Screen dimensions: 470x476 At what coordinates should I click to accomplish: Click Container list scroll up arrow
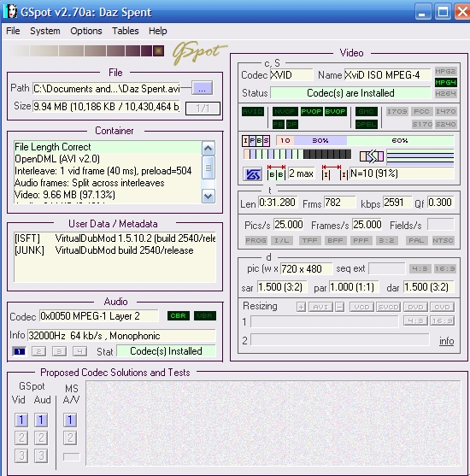209,148
